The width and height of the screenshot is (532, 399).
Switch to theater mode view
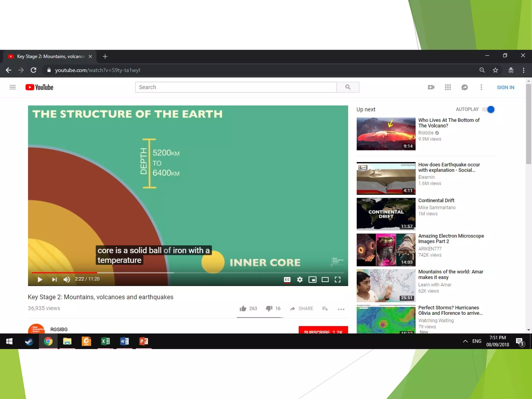[325, 280]
